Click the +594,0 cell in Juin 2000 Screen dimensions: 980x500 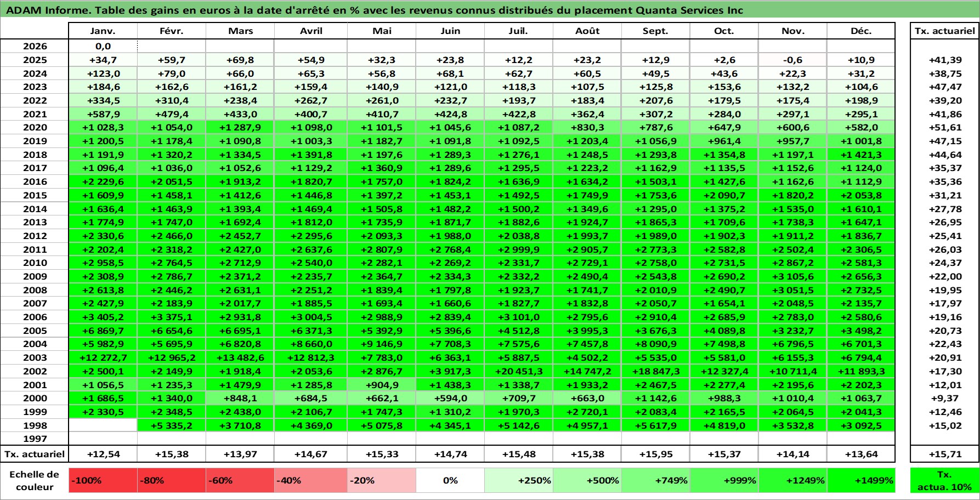point(450,398)
